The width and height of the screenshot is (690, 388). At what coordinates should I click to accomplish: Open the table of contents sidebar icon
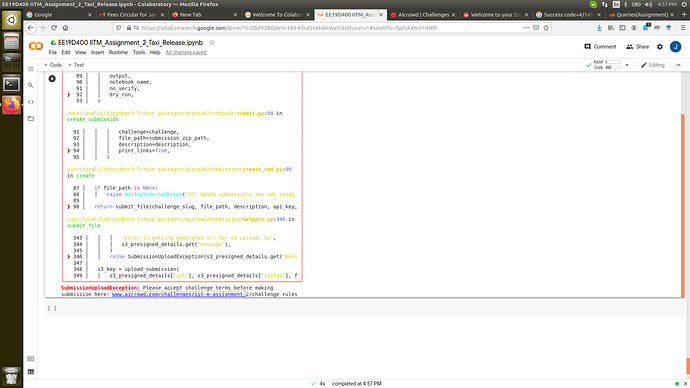tap(30, 69)
